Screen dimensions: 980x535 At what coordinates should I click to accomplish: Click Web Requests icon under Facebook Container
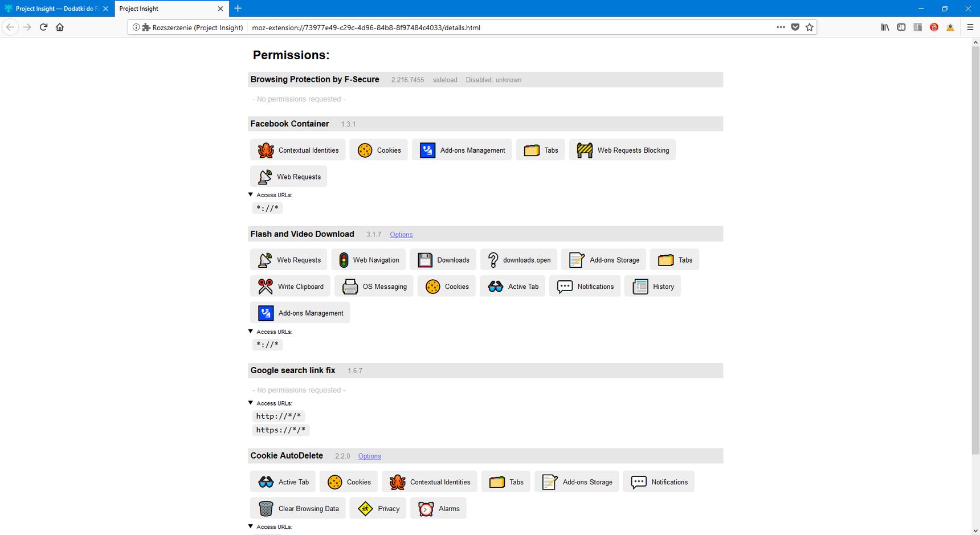tap(265, 177)
